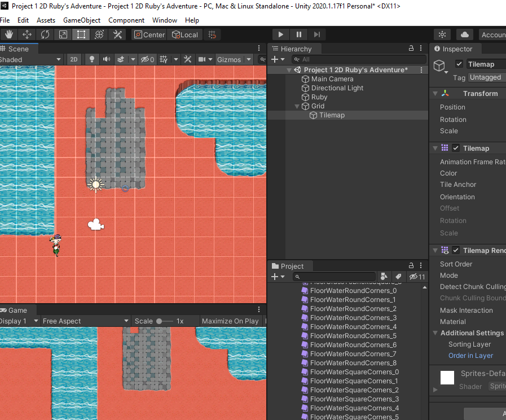Open the Component menu
The width and height of the screenshot is (506, 420).
pos(126,20)
